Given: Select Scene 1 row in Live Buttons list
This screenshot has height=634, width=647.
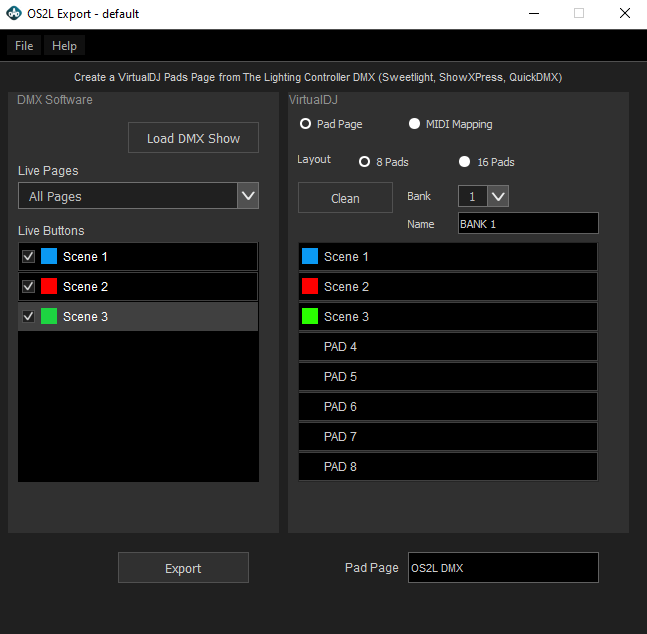Looking at the screenshot, I should pos(138,256).
